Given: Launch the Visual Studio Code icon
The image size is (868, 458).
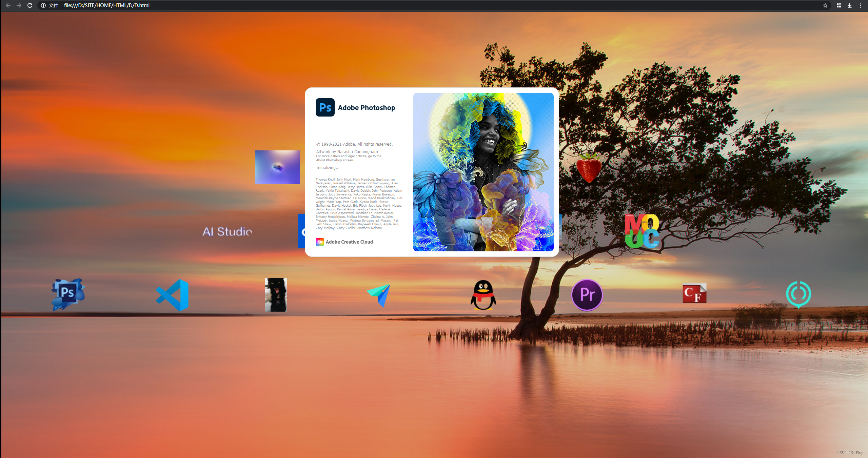Looking at the screenshot, I should [173, 295].
